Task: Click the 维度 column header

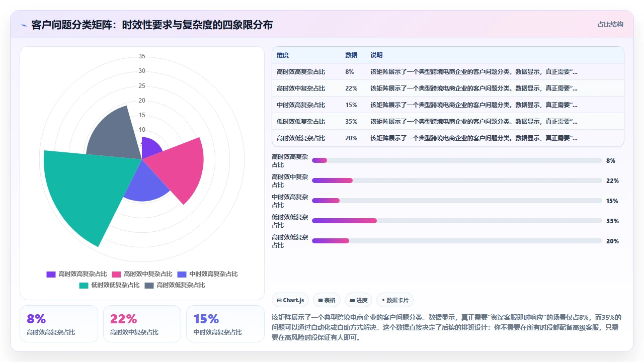Action: pos(283,55)
